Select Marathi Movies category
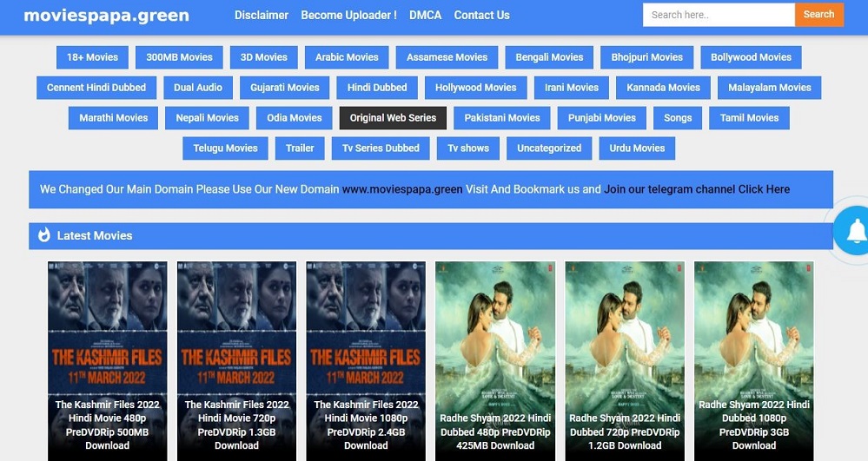 pyautogui.click(x=114, y=118)
